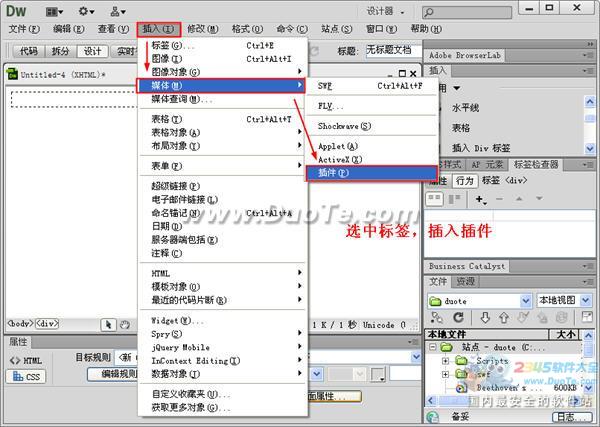
Task: Choose Shockwave in the Media submenu
Action: point(372,126)
